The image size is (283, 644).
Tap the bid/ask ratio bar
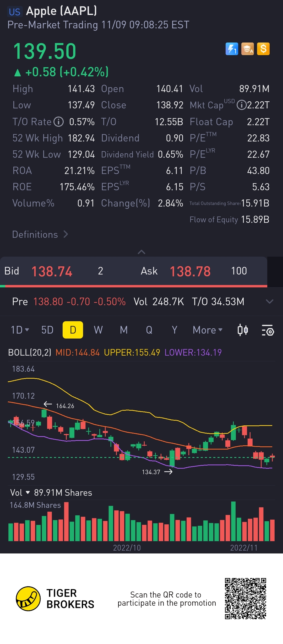coord(134,286)
